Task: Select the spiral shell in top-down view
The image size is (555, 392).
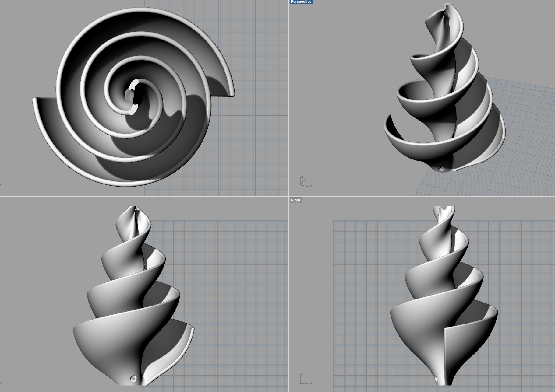Action: click(133, 97)
